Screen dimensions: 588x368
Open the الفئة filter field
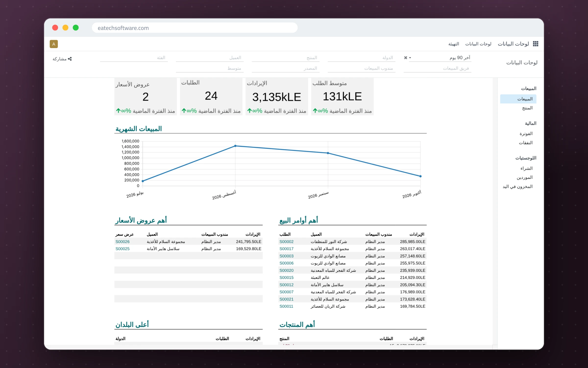pyautogui.click(x=134, y=58)
